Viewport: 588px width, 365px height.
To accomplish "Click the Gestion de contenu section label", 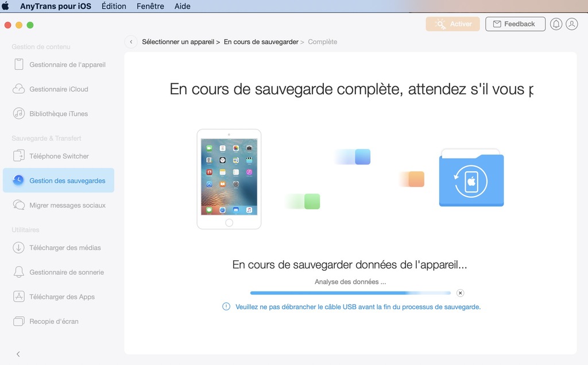I will pyautogui.click(x=41, y=47).
